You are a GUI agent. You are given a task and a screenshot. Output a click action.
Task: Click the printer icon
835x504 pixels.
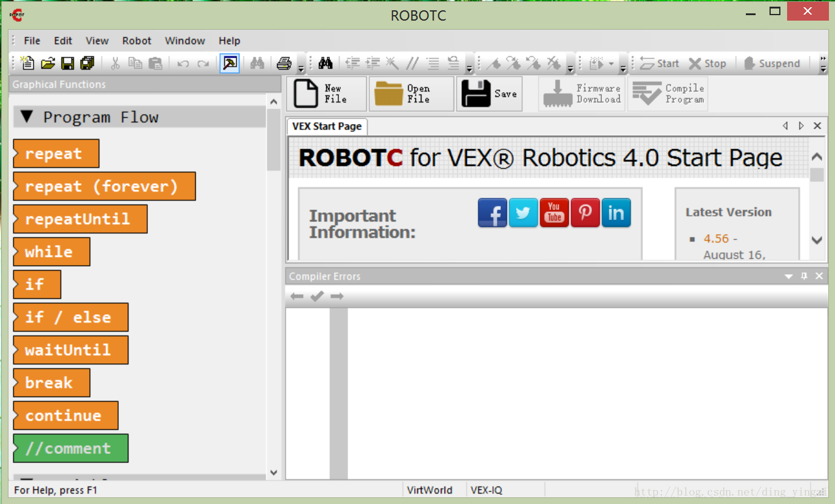click(284, 63)
